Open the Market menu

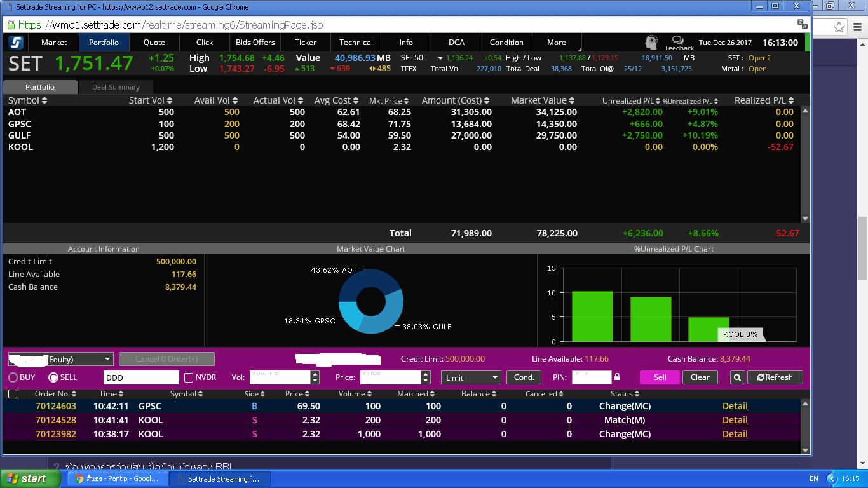click(x=54, y=43)
